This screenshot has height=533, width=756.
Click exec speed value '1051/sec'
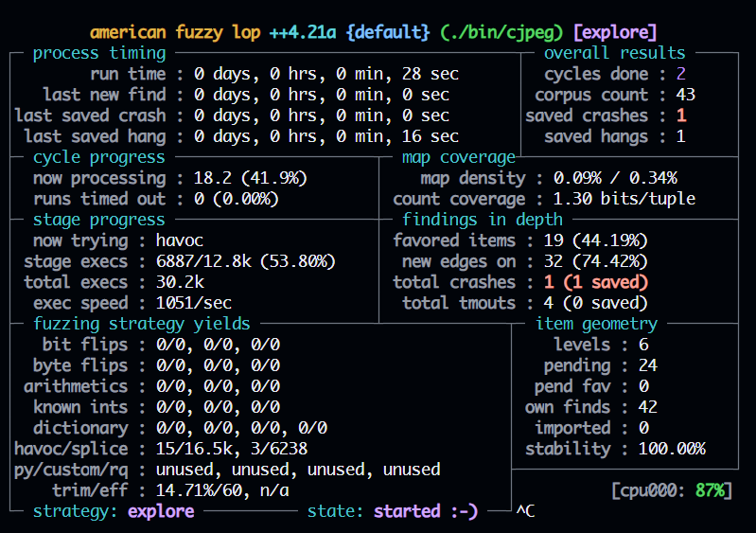194,302
